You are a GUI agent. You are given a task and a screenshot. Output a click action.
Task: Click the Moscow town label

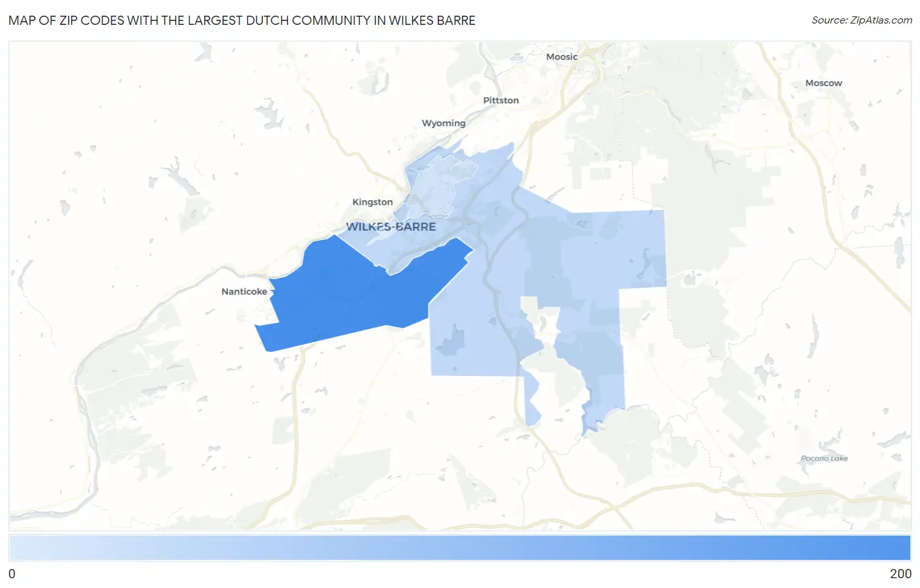pyautogui.click(x=823, y=83)
